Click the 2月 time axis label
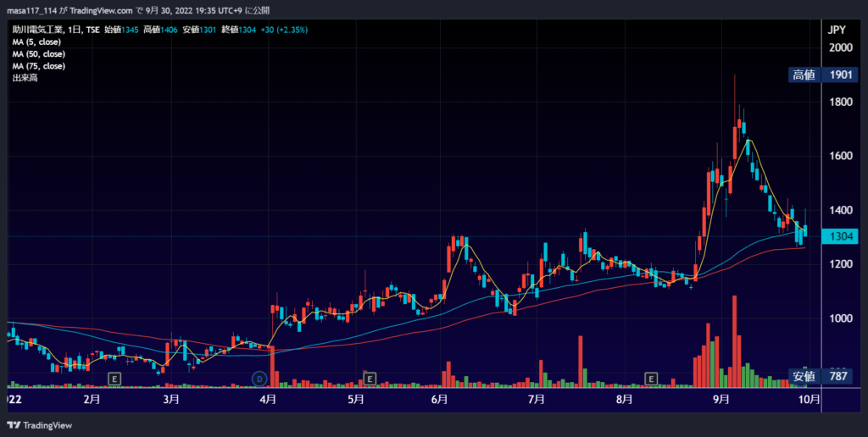Screen dimensions: 868x437 click(92, 399)
